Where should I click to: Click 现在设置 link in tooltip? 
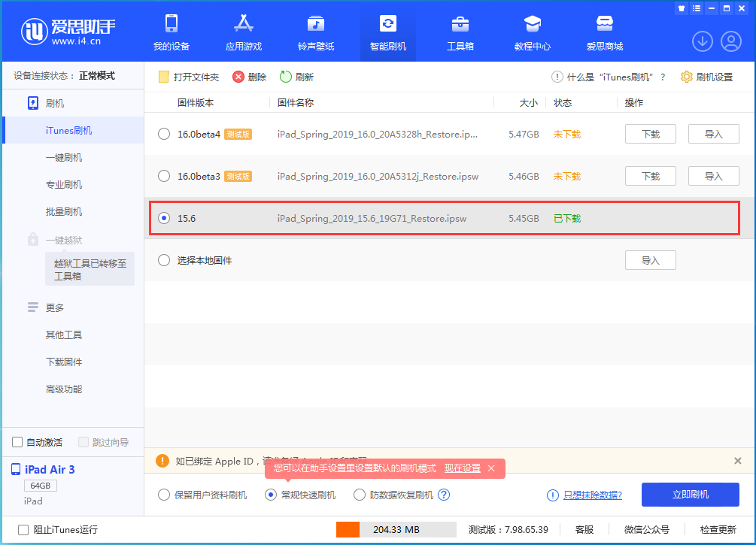pyautogui.click(x=463, y=468)
